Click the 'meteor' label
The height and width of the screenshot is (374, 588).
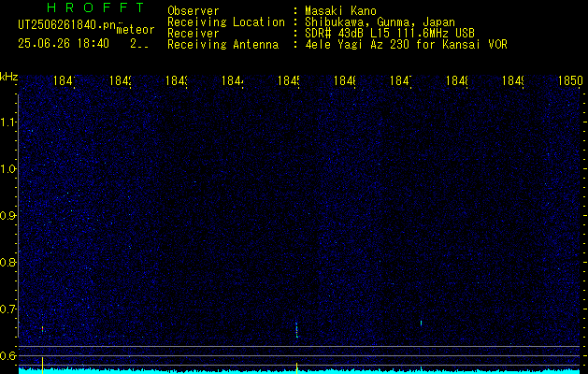tap(135, 29)
